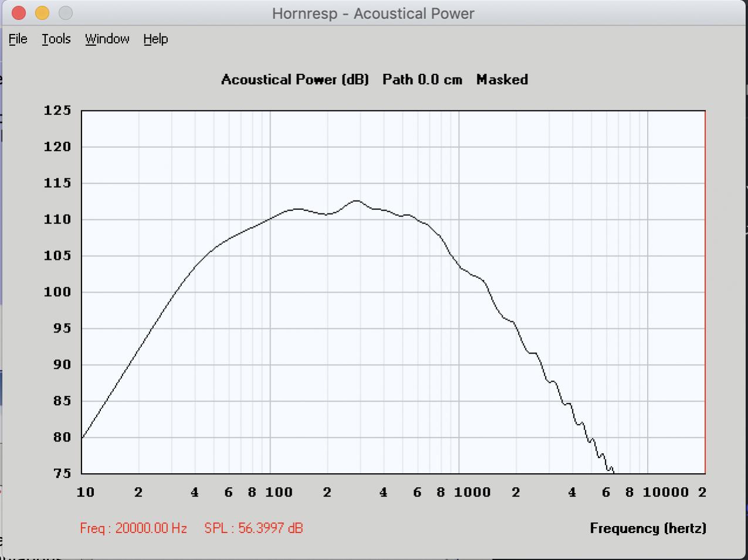Click the 'SPL : 56.3997 dB' readout
The width and height of the screenshot is (748, 560).
(x=253, y=528)
